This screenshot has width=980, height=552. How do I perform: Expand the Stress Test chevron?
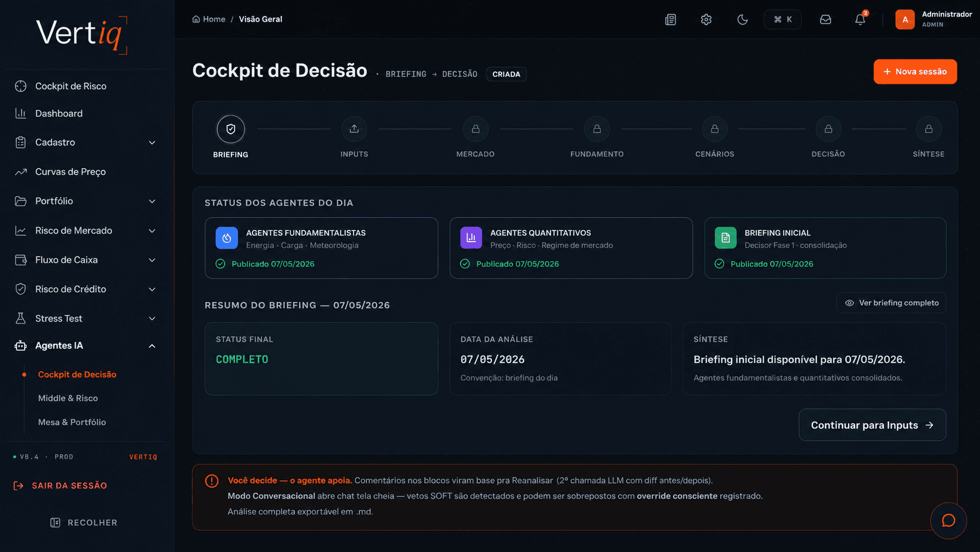click(x=152, y=319)
